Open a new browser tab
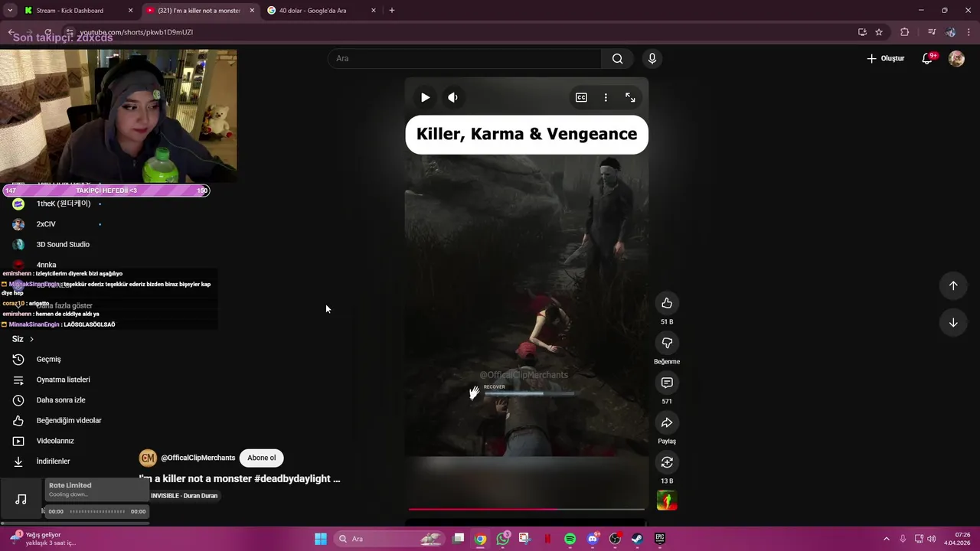The image size is (980, 551). [x=392, y=11]
